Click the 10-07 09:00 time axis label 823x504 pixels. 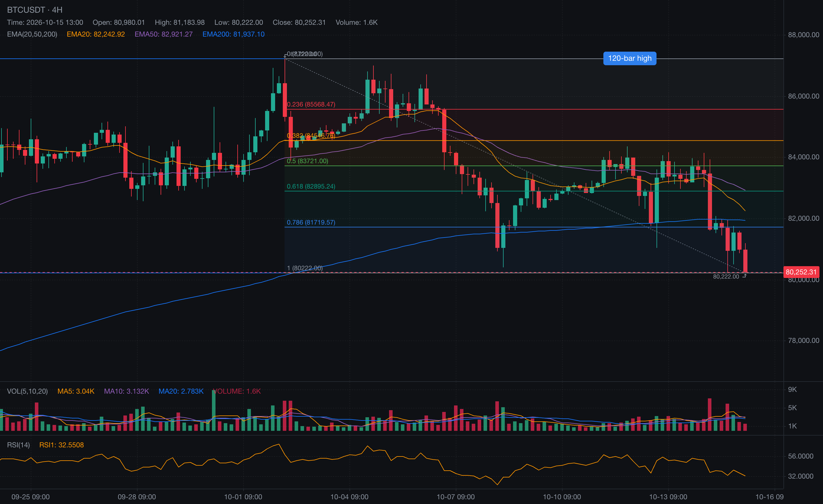pyautogui.click(x=455, y=497)
